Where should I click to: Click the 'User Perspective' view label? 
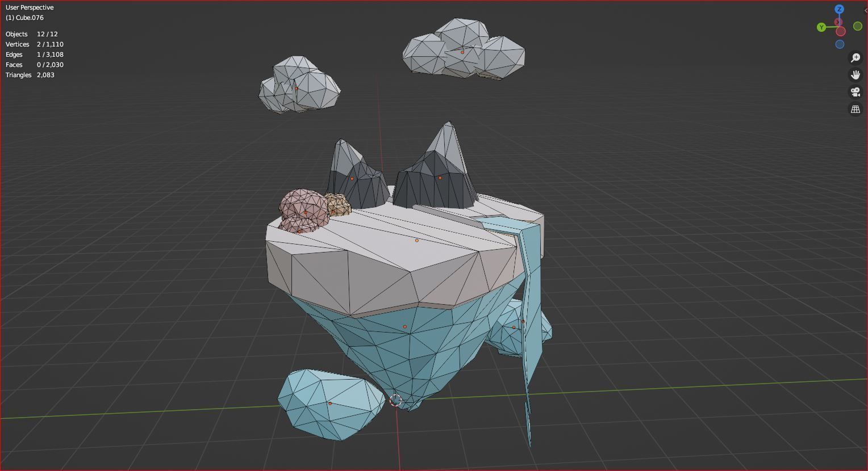pyautogui.click(x=30, y=7)
